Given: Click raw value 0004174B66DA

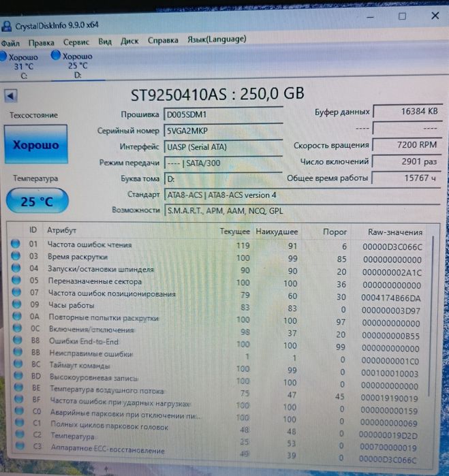Looking at the screenshot, I should tap(390, 298).
